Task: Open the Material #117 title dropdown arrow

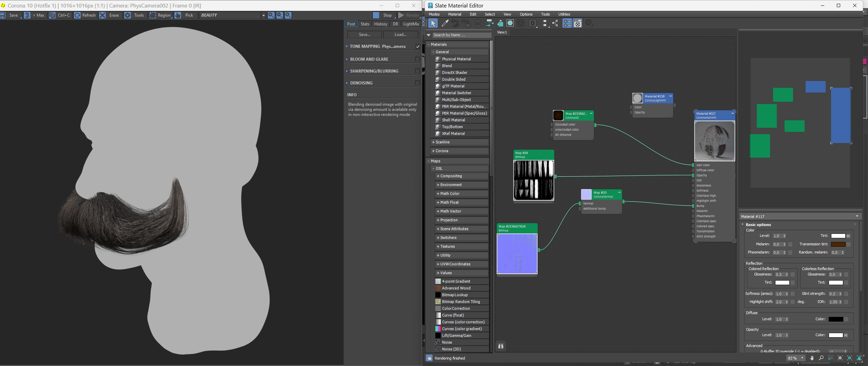Action: [x=857, y=216]
